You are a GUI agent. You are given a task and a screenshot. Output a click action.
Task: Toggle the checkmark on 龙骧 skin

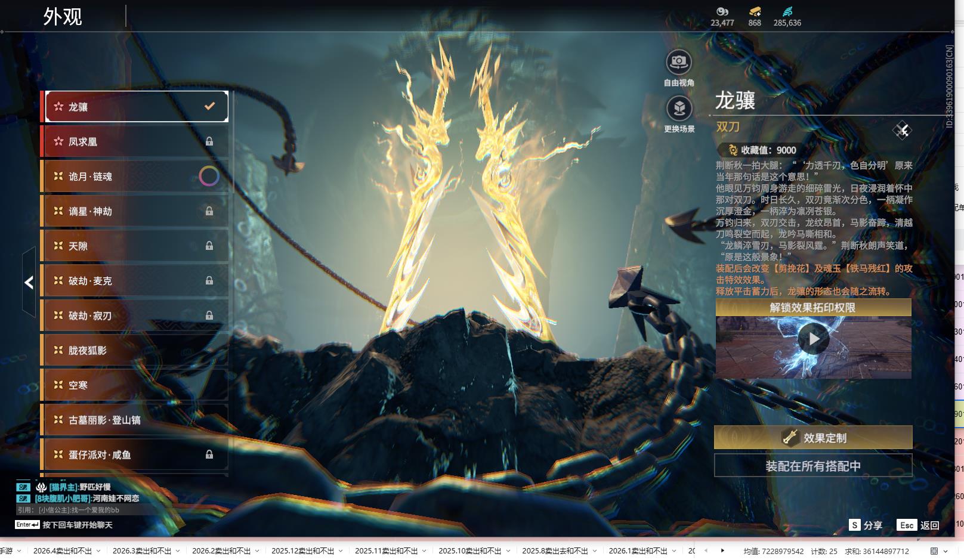point(209,106)
